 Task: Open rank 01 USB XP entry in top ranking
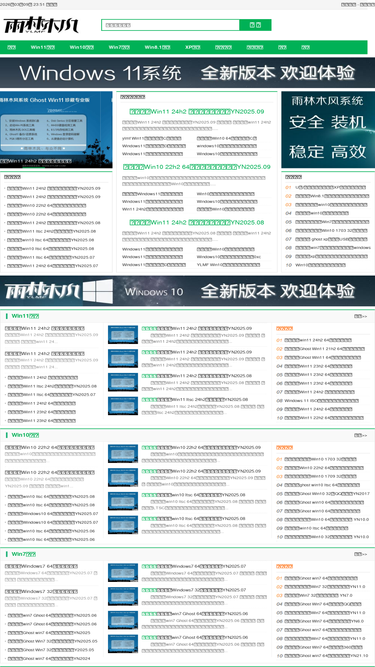tap(330, 187)
